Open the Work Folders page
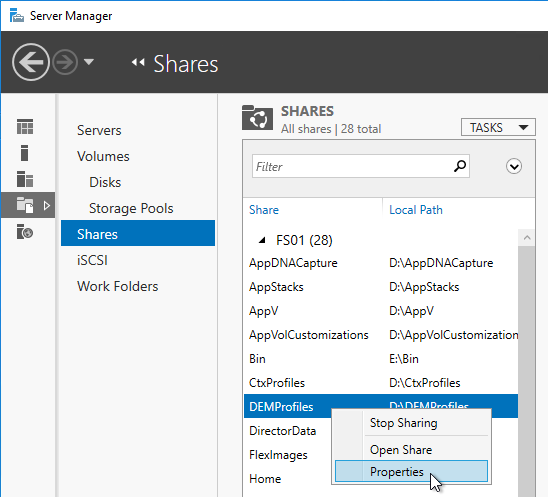This screenshot has height=497, width=548. coord(117,286)
